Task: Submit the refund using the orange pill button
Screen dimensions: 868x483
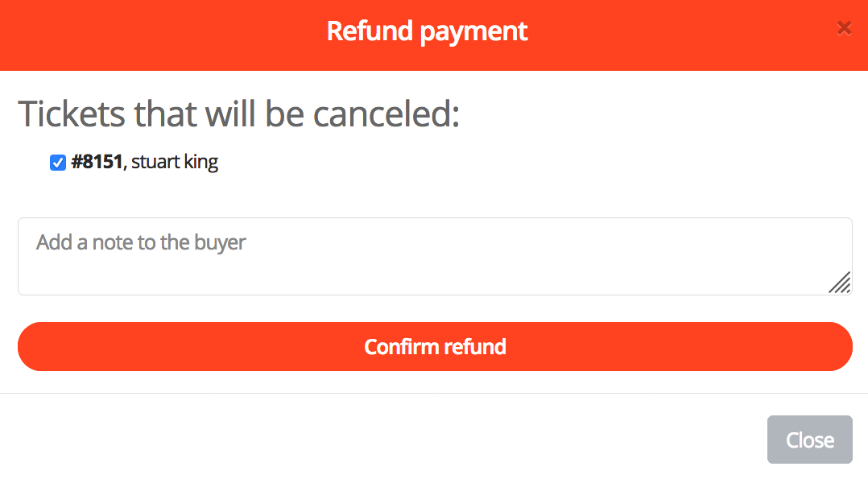Action: pos(435,347)
